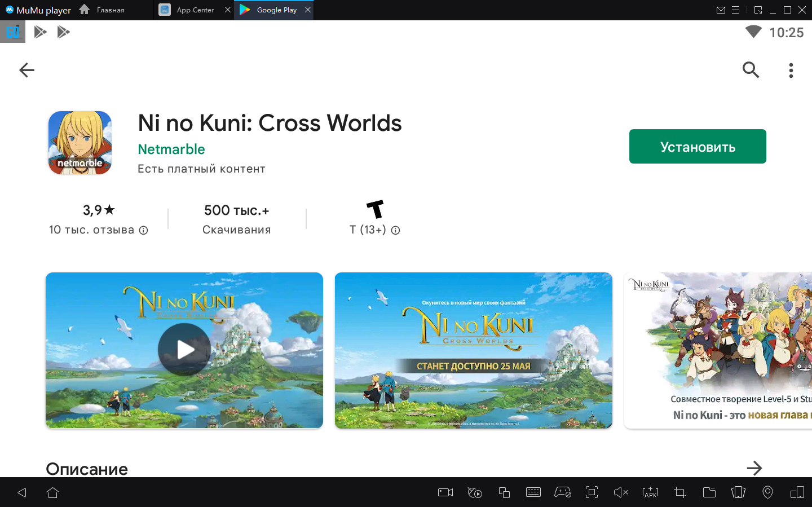Open the keyboard mapping icon

click(533, 492)
